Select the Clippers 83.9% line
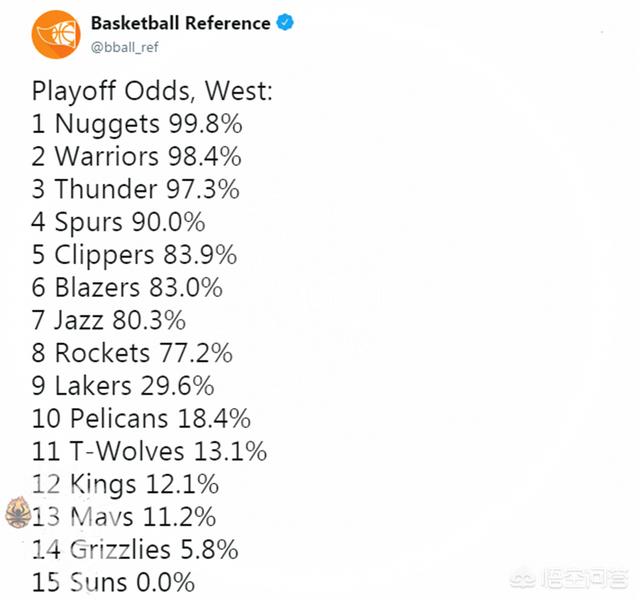640x600 pixels. (x=134, y=255)
